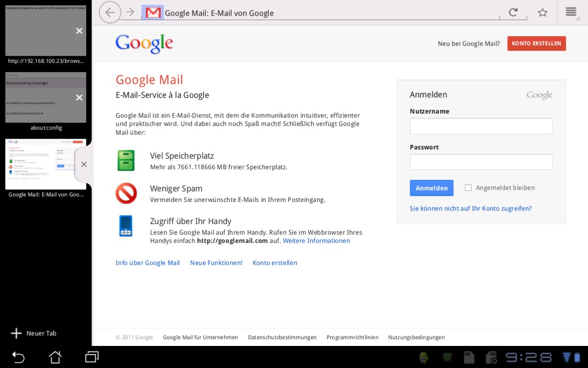Reload the page with the refresh icon
The image size is (588, 368).
(x=513, y=12)
